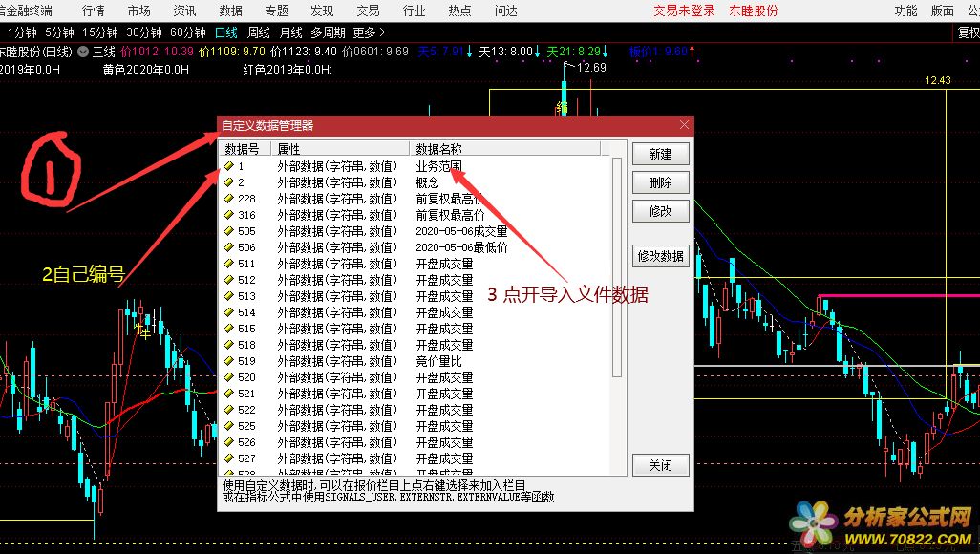Image resolution: width=980 pixels, height=554 pixels.
Task: Click 修改数据 button
Action: pos(661,256)
